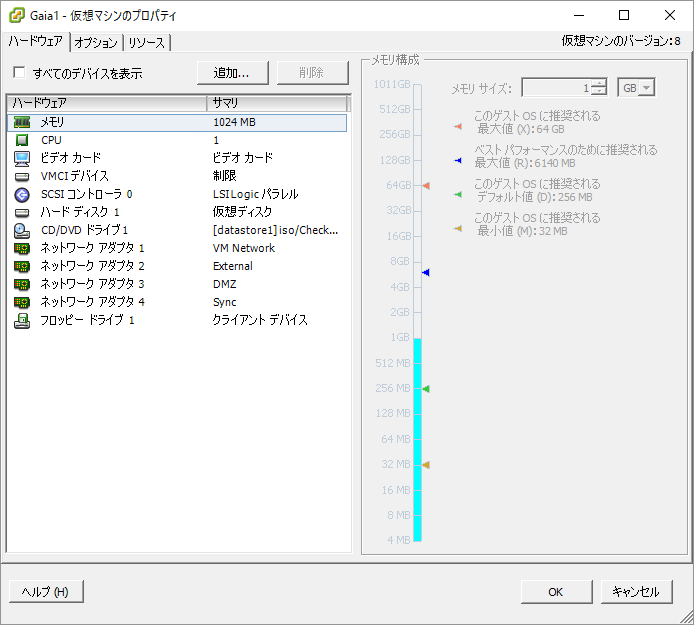Enable すべてのデバイスを表示 checkbox
The height and width of the screenshot is (625, 694).
19,72
